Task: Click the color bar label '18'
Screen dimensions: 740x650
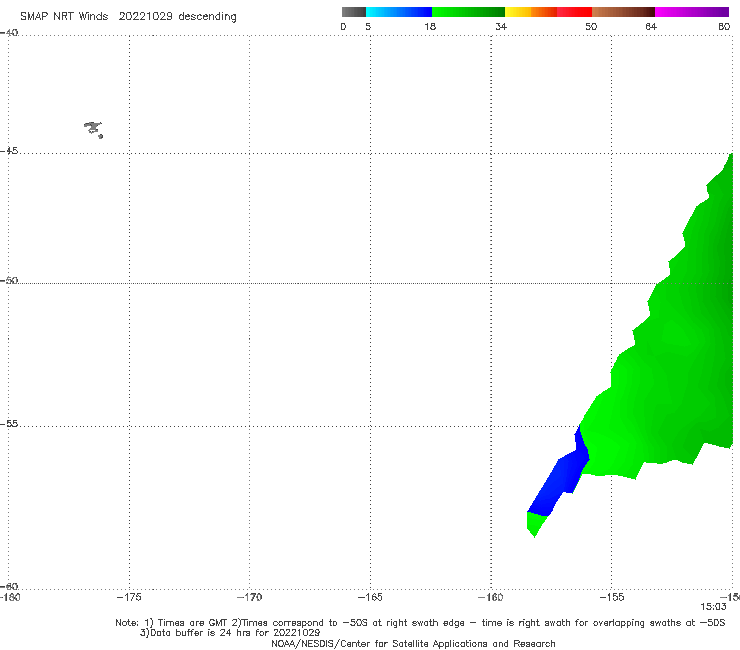Action: [430, 26]
